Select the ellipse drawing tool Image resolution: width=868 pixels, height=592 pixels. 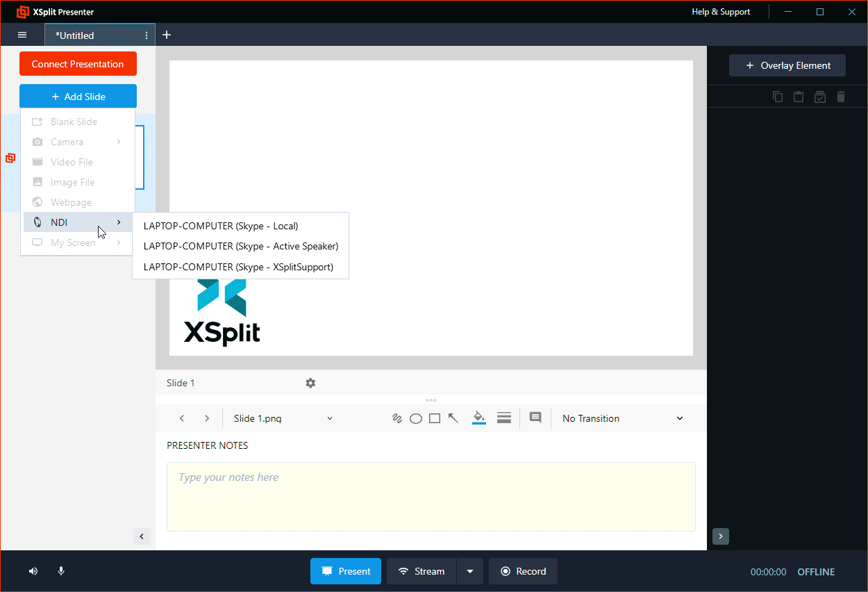coord(416,418)
